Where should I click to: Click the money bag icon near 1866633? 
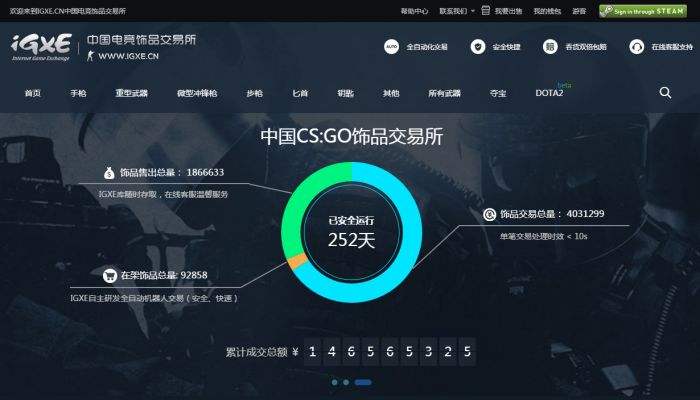click(x=109, y=173)
